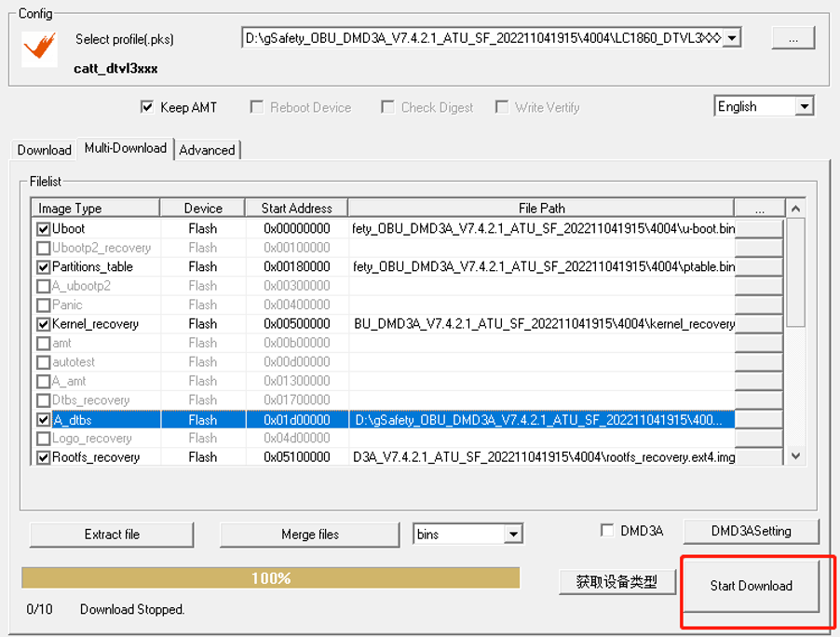
Task: Switch to the Download tab
Action: coord(44,150)
